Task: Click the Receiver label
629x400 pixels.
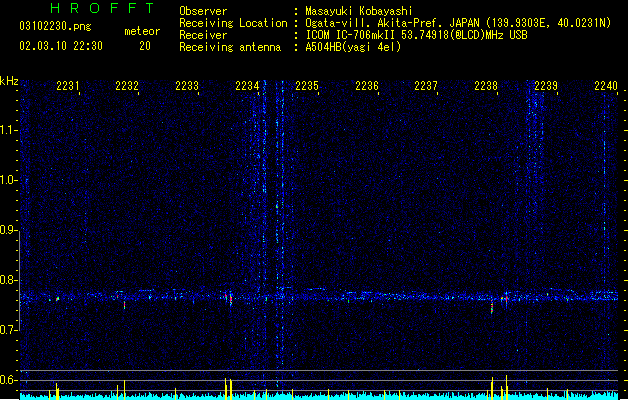Action: pos(203,35)
